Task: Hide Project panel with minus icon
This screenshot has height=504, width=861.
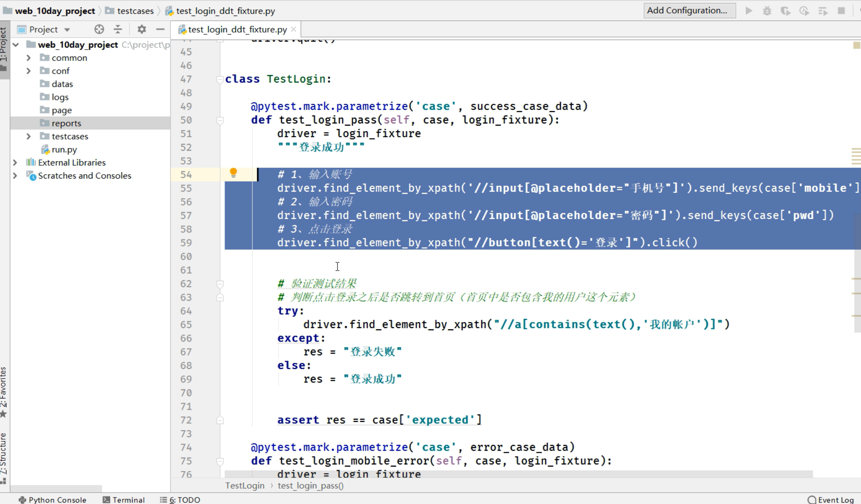Action: [x=160, y=29]
